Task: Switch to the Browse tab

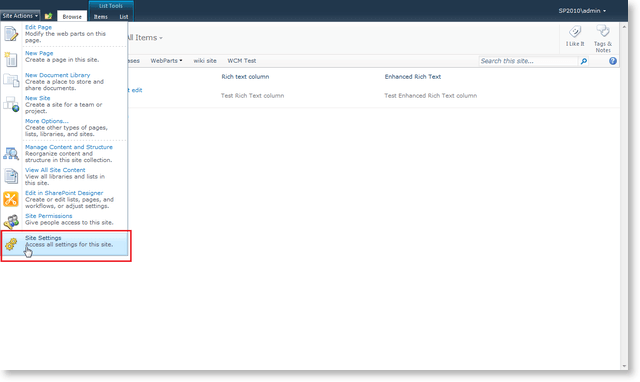Action: [72, 16]
